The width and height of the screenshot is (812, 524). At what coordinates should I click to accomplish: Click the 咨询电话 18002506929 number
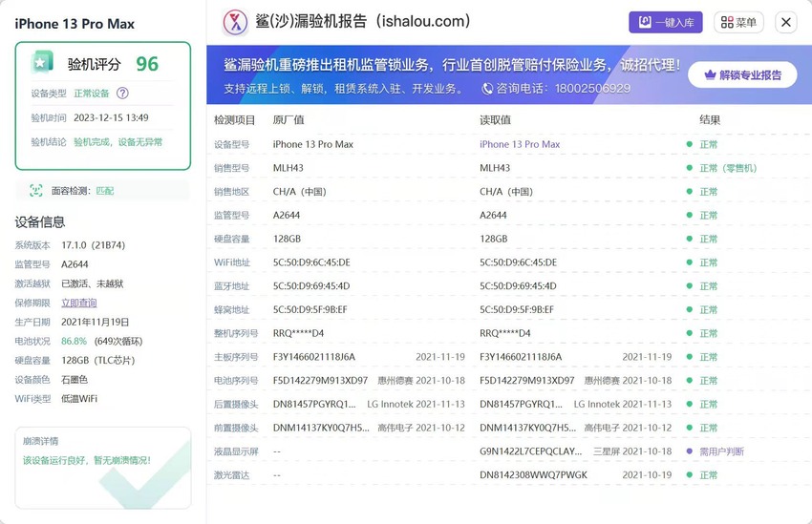click(592, 89)
